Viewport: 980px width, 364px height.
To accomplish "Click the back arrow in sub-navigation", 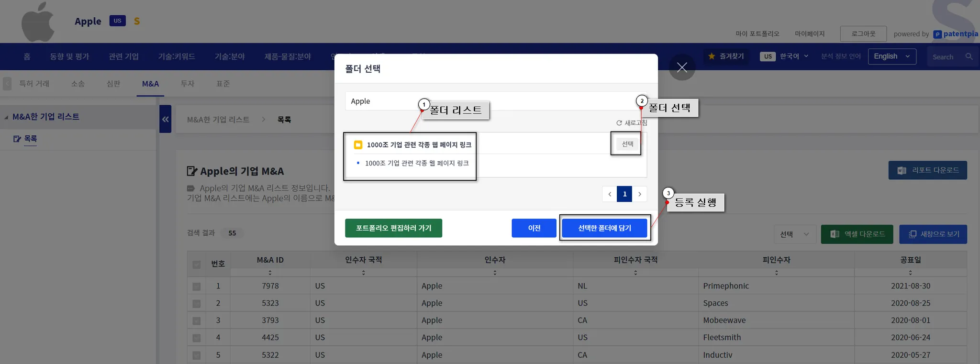I will pos(7,84).
